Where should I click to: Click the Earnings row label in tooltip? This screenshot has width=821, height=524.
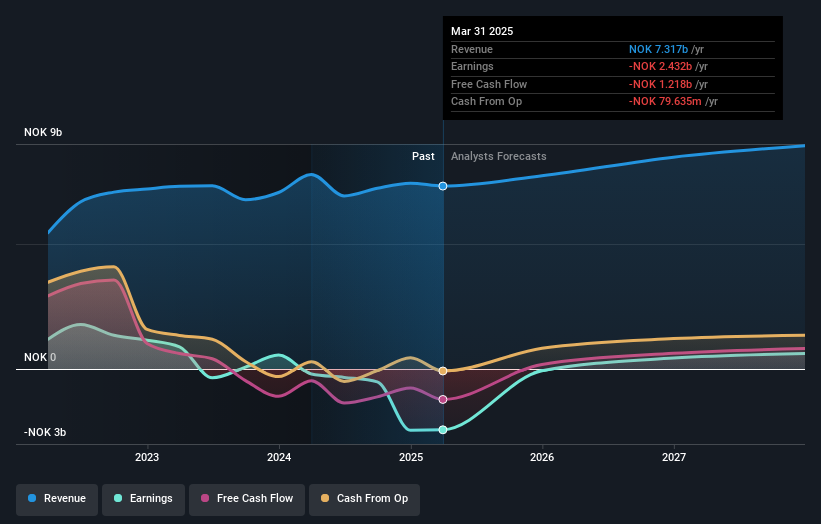[x=472, y=66]
